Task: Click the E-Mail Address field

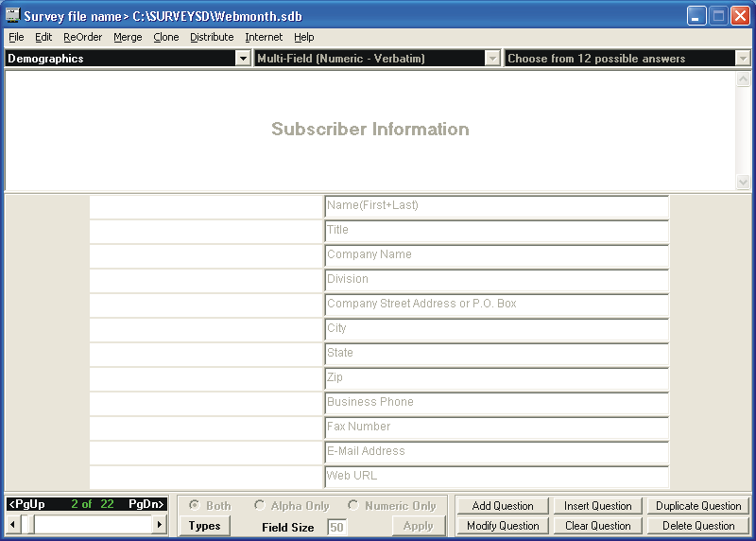Action: 497,453
